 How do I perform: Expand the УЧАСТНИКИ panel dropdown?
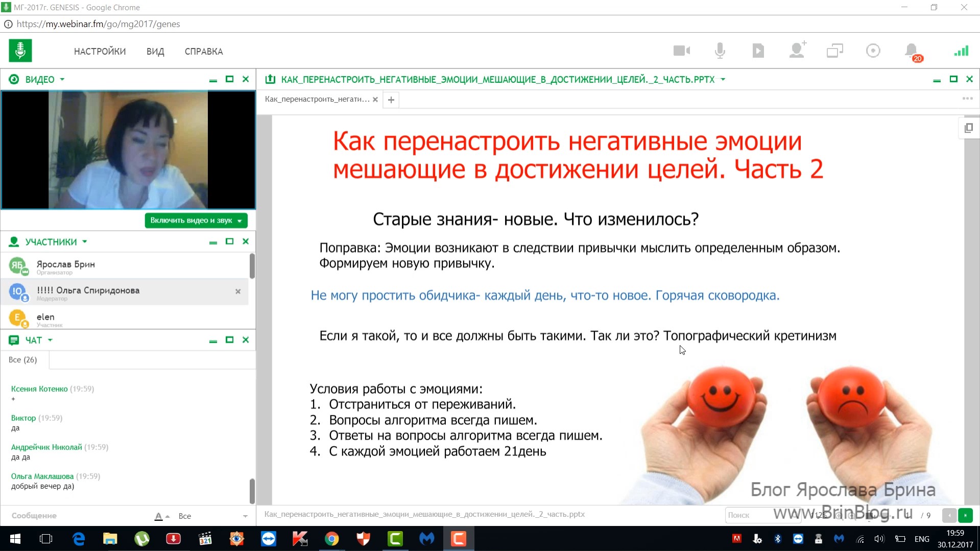coord(85,242)
